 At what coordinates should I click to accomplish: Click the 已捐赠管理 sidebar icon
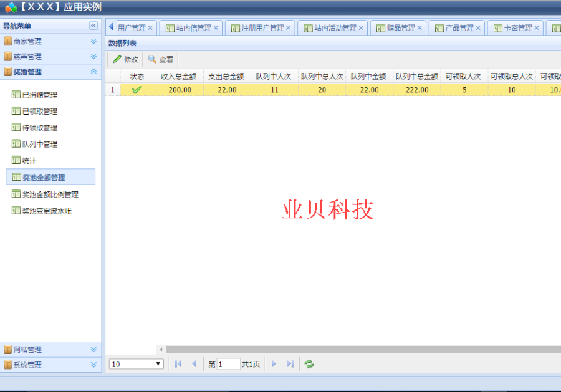[16, 95]
